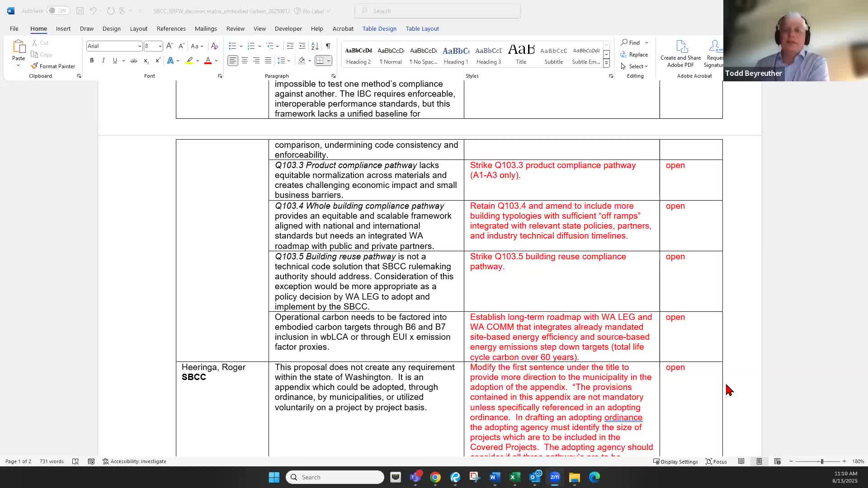Apply text highlight color
The image size is (868, 488).
[189, 60]
